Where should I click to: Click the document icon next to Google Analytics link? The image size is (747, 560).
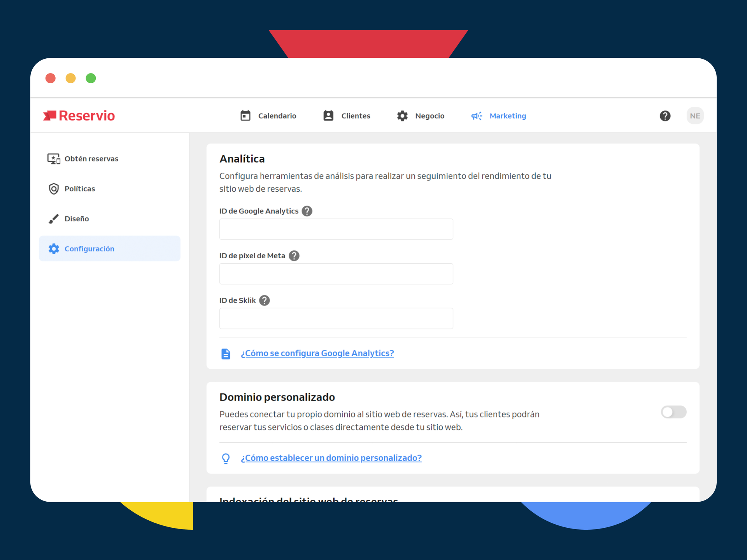[226, 353]
